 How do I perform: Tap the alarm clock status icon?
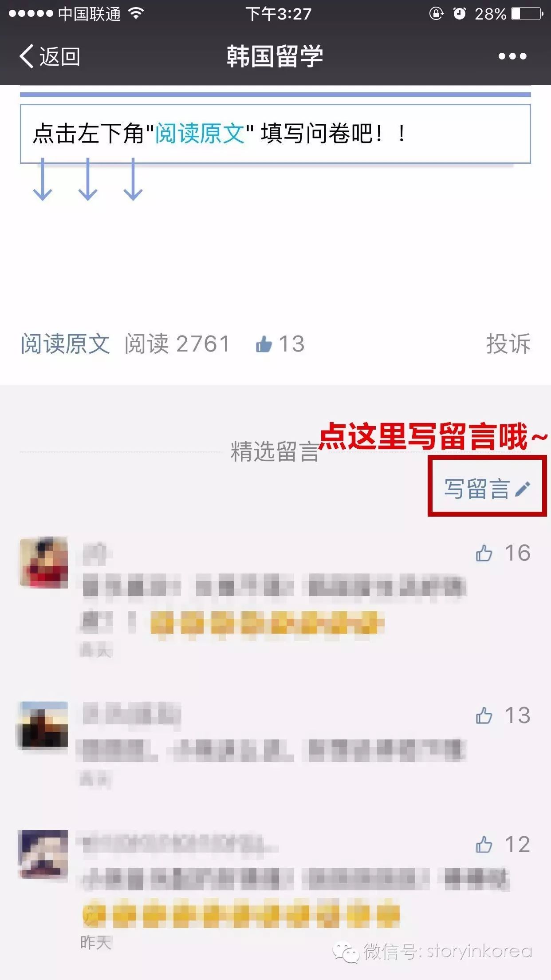point(460,13)
